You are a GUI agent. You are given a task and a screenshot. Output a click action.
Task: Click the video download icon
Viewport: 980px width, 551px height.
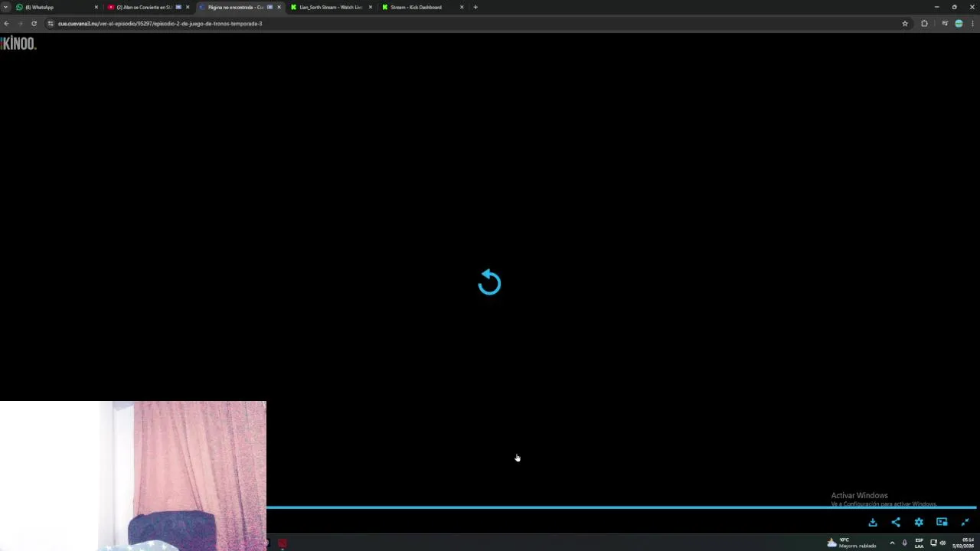pyautogui.click(x=873, y=522)
